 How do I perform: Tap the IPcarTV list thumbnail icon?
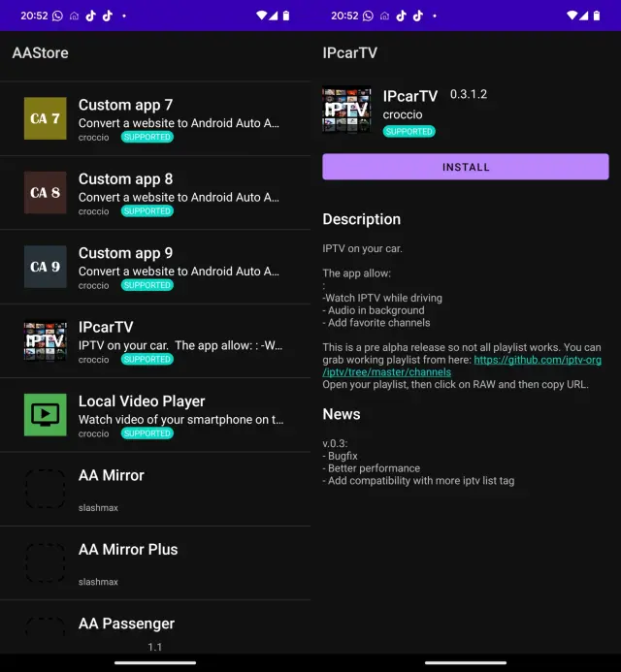click(46, 340)
